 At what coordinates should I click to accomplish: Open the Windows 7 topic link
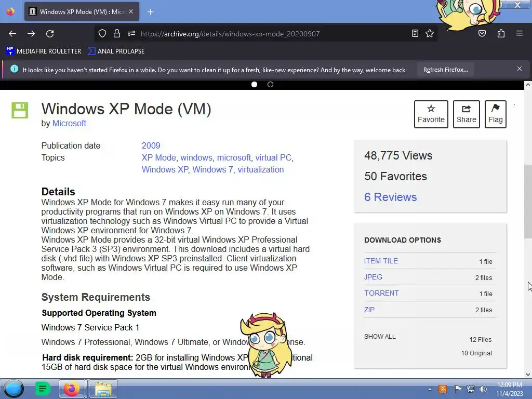pos(212,169)
